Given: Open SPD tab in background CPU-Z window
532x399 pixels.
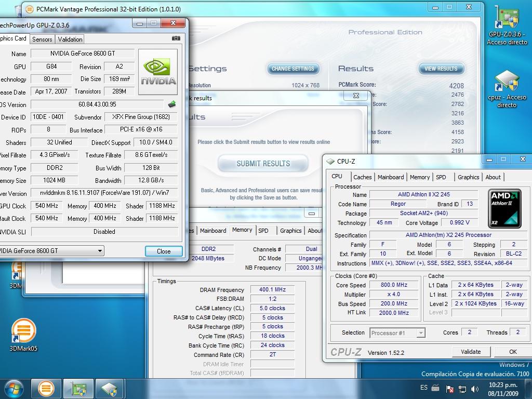Looking at the screenshot, I should point(263,231).
